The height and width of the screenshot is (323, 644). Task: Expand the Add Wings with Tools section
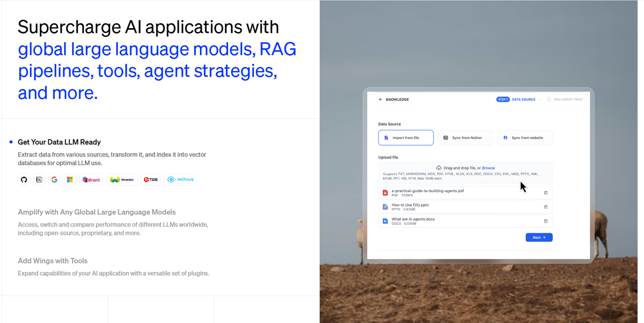pyautogui.click(x=53, y=261)
